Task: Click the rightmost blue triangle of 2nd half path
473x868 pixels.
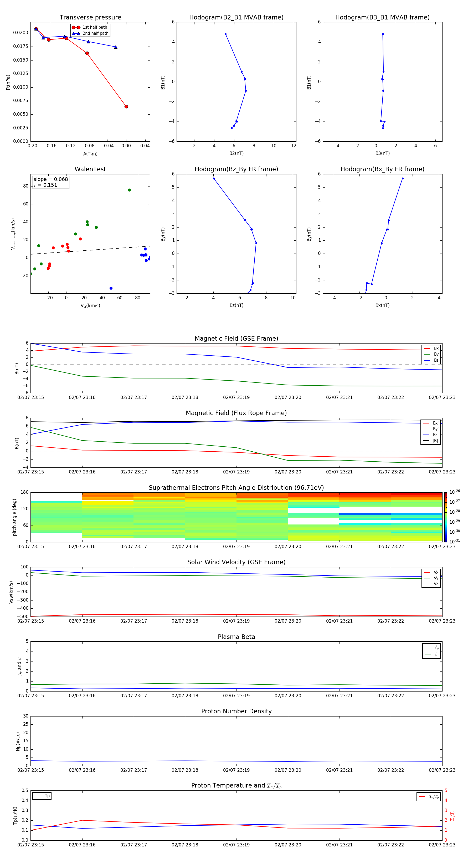Action: (x=115, y=47)
